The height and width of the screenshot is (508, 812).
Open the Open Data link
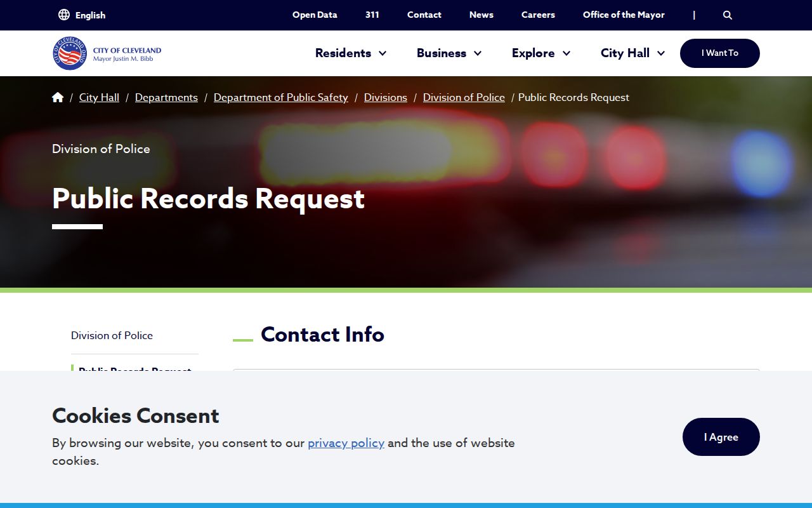click(315, 15)
